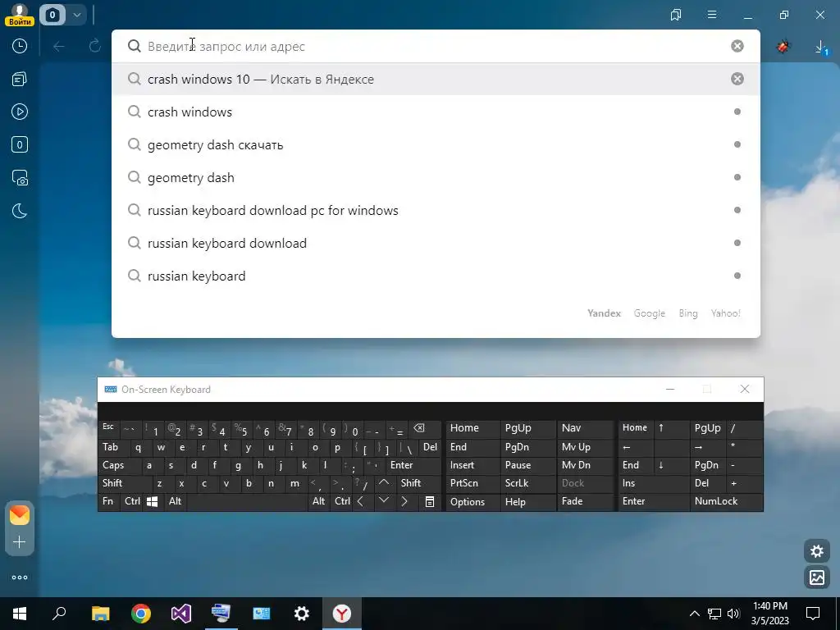Switch search engine to Bing

[x=688, y=313]
